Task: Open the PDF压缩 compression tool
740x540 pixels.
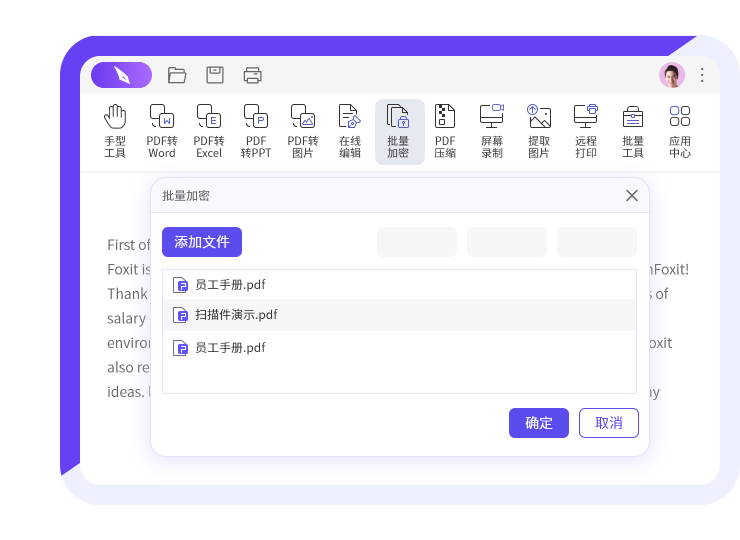Action: [x=445, y=131]
